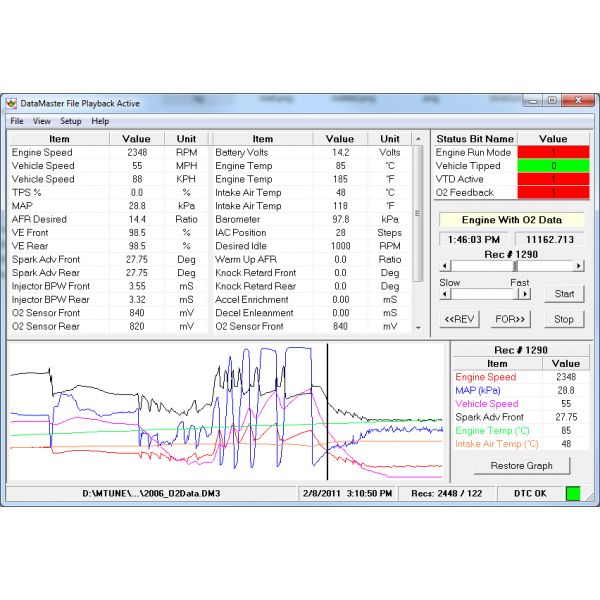Screen dimensions: 600x600
Task: Click the 1:46:03 PM time field
Action: [474, 240]
